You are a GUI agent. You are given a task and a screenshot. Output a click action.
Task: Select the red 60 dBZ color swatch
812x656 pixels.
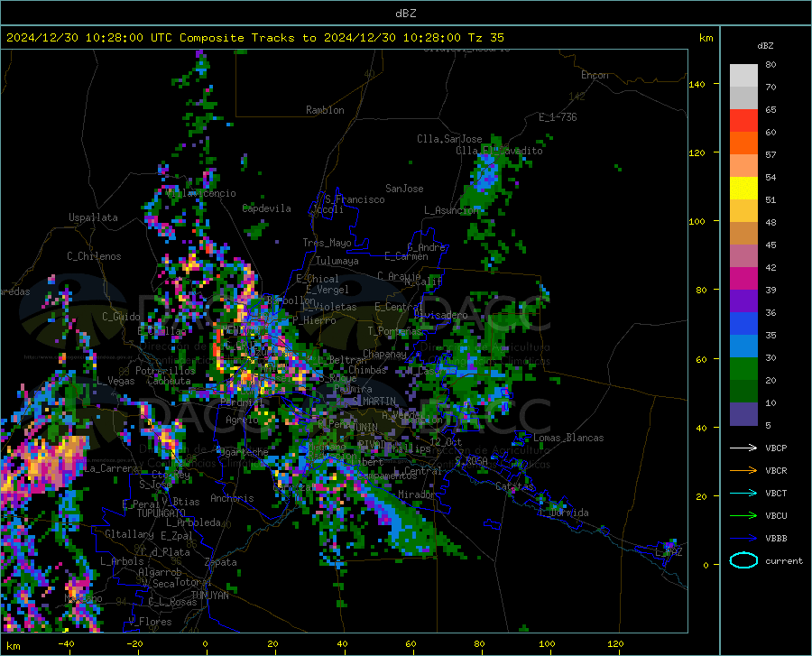743,121
